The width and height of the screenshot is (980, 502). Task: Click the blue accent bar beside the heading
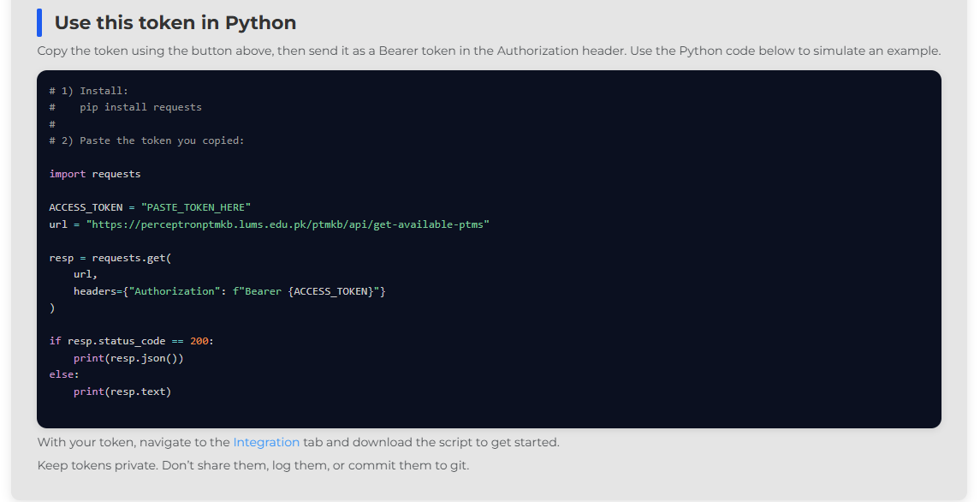pyautogui.click(x=39, y=22)
